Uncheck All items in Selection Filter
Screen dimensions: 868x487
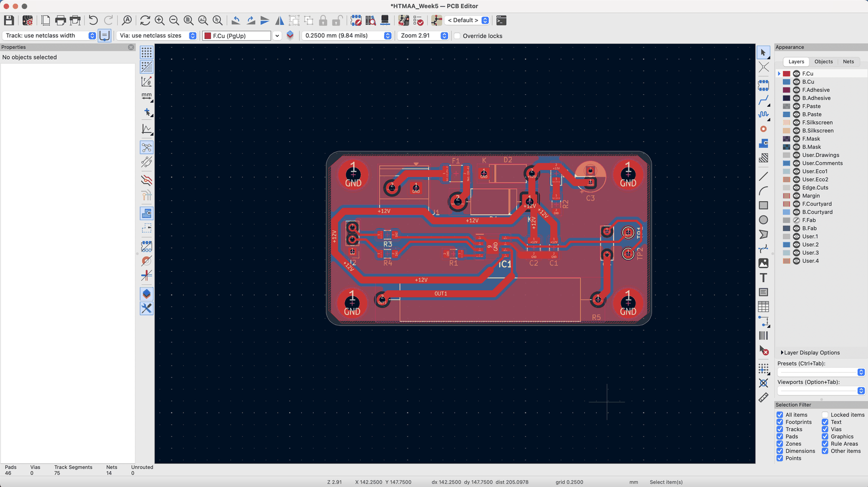780,415
